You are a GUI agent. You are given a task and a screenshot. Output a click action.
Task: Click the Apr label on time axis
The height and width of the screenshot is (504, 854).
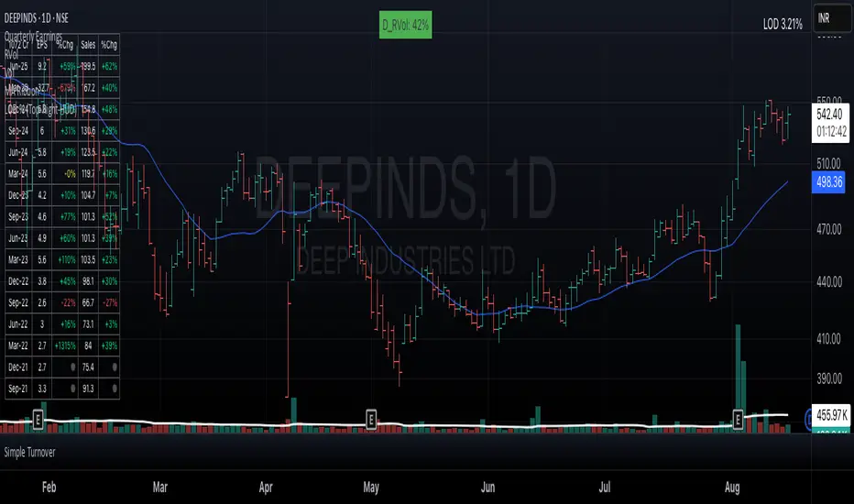(266, 488)
